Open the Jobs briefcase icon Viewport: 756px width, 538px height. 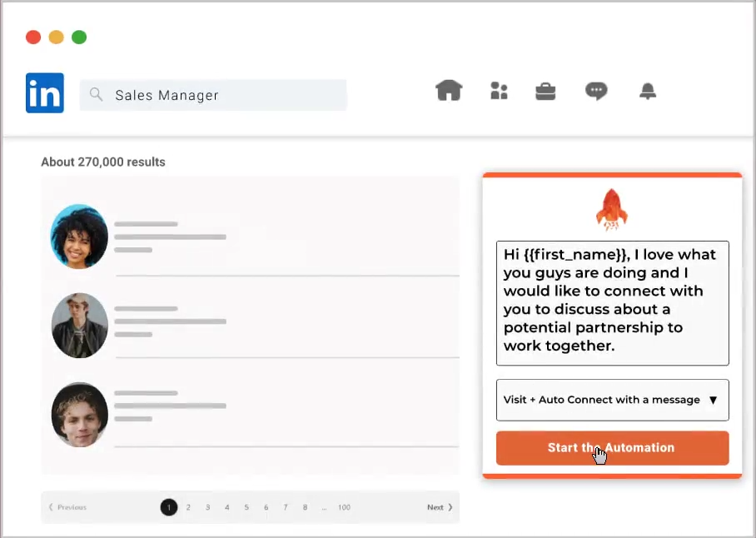545,90
